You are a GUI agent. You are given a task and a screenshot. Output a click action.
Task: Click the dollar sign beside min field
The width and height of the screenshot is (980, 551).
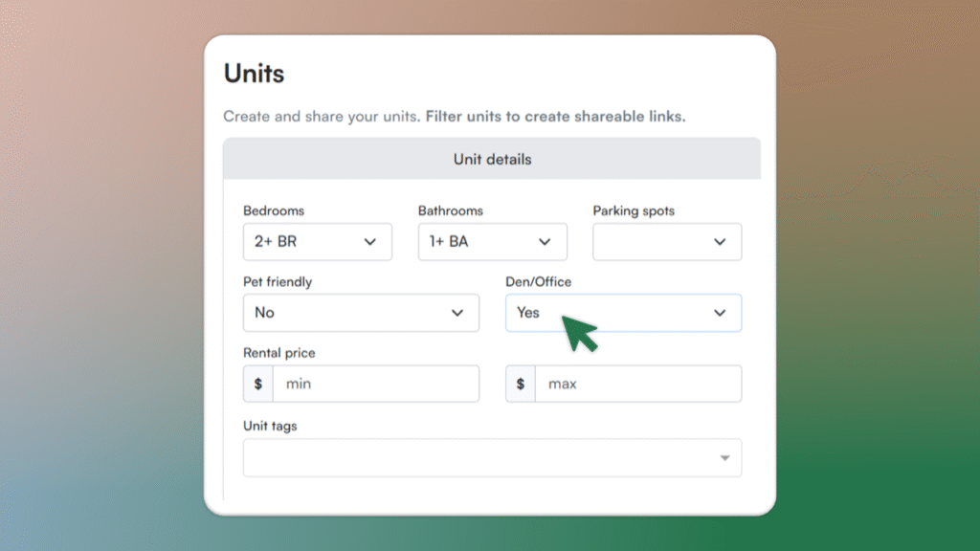258,384
